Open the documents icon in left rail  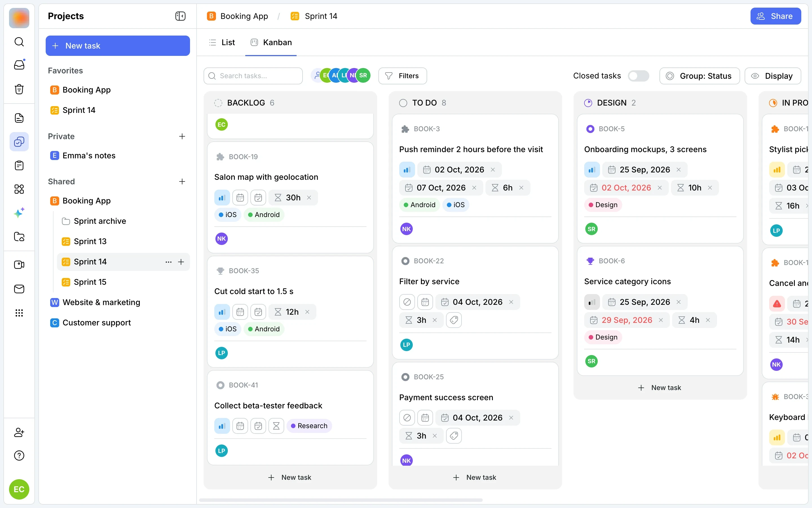19,118
